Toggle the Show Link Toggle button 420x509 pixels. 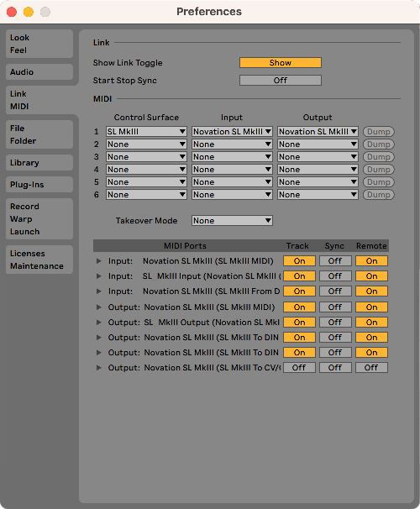click(x=281, y=63)
